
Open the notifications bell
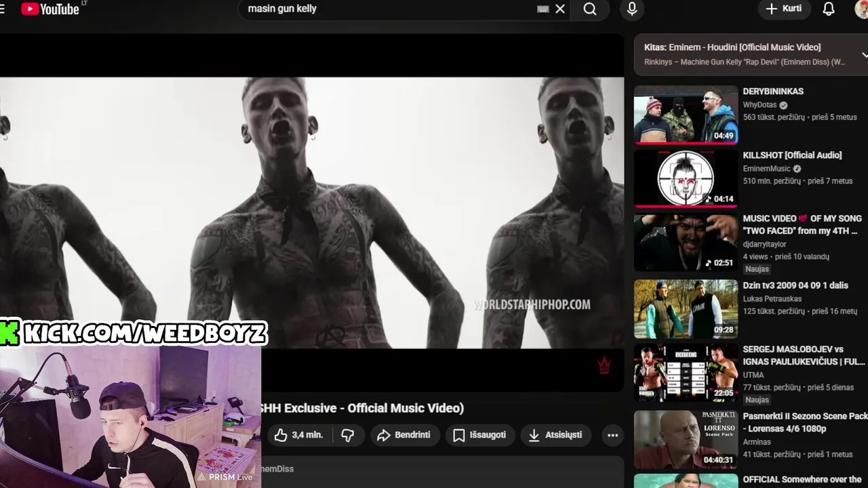(829, 9)
